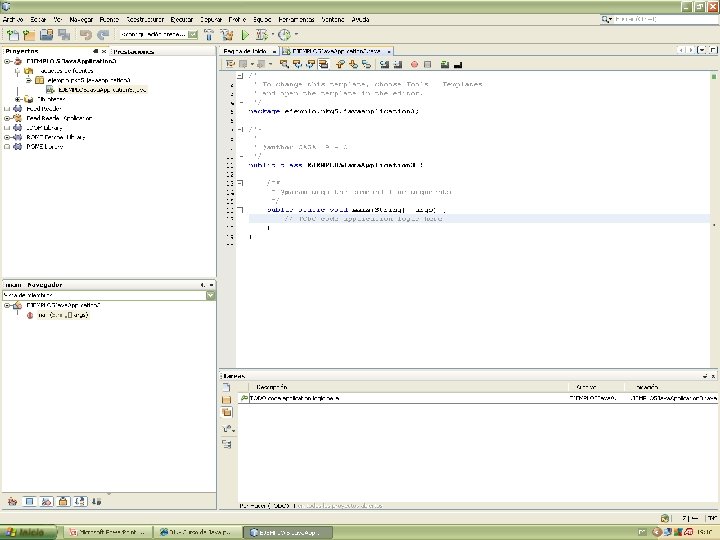This screenshot has height=540, width=720.
Task: Open the Herramientas menu
Action: pyautogui.click(x=295, y=19)
